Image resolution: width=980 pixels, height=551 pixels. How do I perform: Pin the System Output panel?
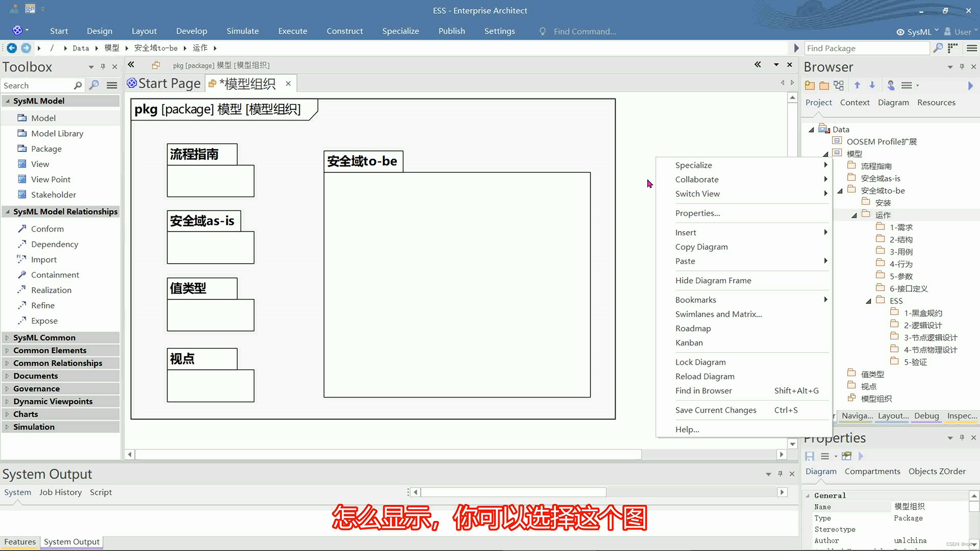pyautogui.click(x=780, y=473)
